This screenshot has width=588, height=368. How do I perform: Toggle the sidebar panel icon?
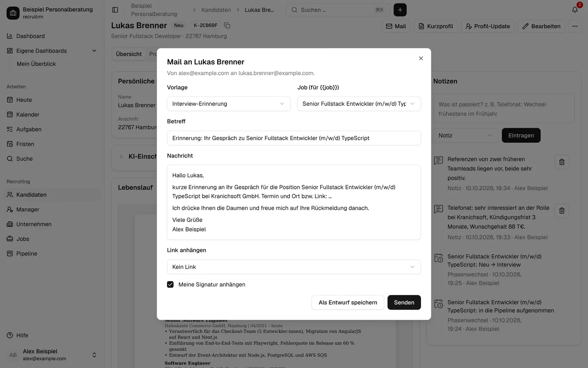(115, 10)
